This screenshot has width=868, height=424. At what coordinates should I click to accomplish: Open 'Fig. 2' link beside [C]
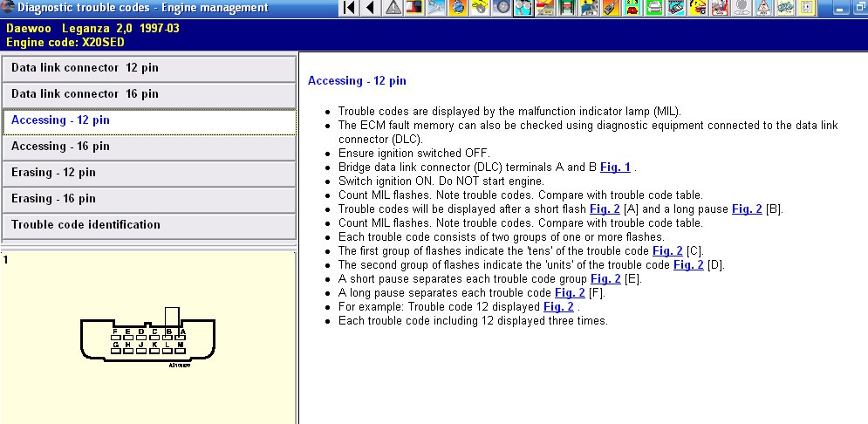coord(666,251)
